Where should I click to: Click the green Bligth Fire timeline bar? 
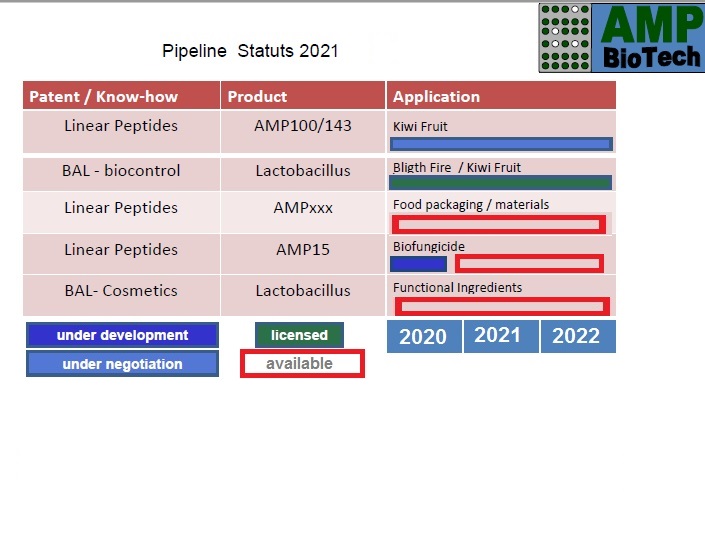pos(500,182)
